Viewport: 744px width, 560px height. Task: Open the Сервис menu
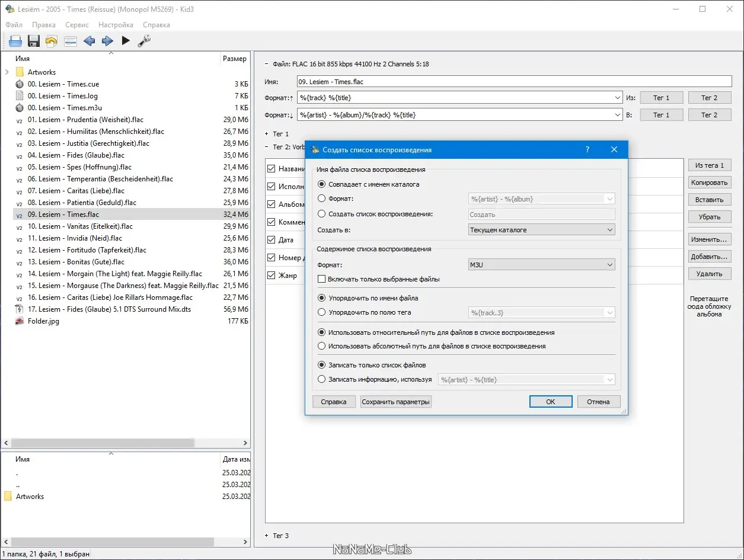[77, 25]
